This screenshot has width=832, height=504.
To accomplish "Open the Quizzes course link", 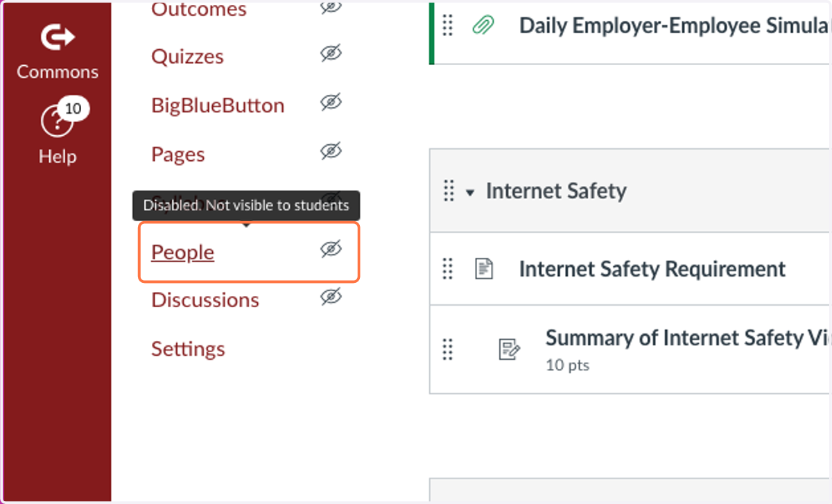I will [x=187, y=56].
